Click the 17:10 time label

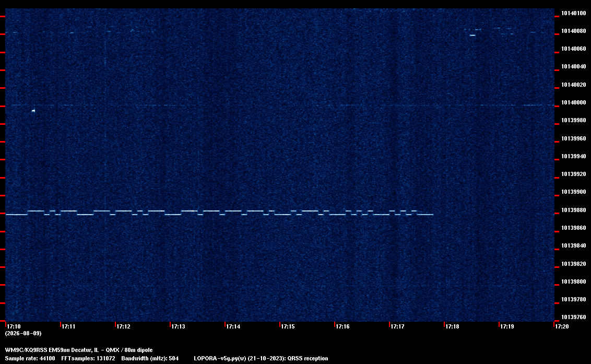point(14,326)
